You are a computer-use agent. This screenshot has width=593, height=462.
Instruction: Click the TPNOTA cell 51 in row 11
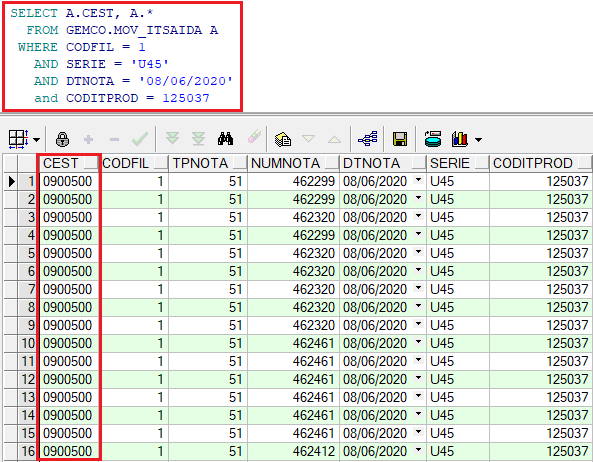(208, 361)
